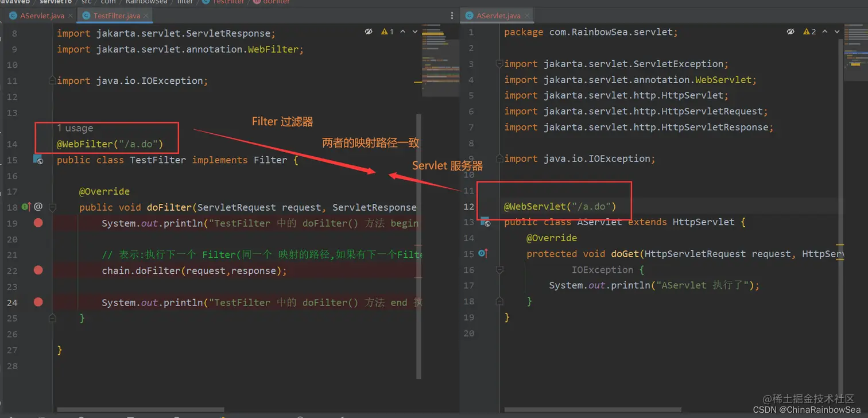868x418 pixels.
Task: Select AServlet.java tab in right editor
Action: [498, 16]
